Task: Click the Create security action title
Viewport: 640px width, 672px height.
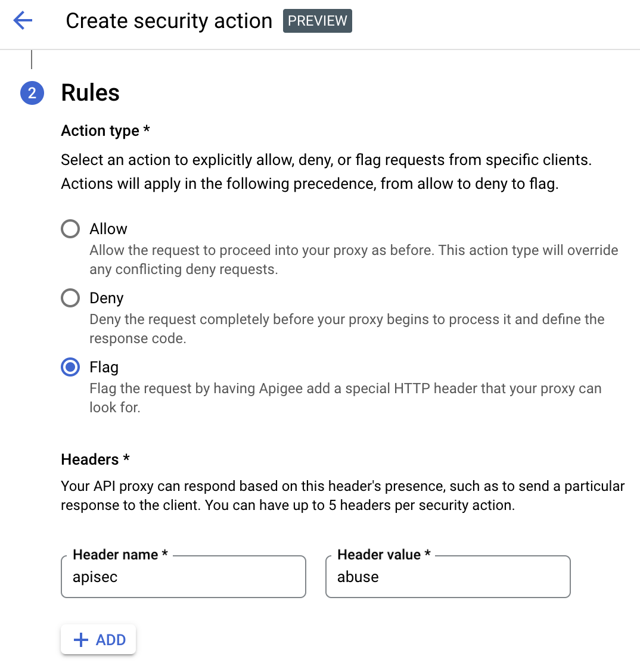Action: (x=169, y=21)
